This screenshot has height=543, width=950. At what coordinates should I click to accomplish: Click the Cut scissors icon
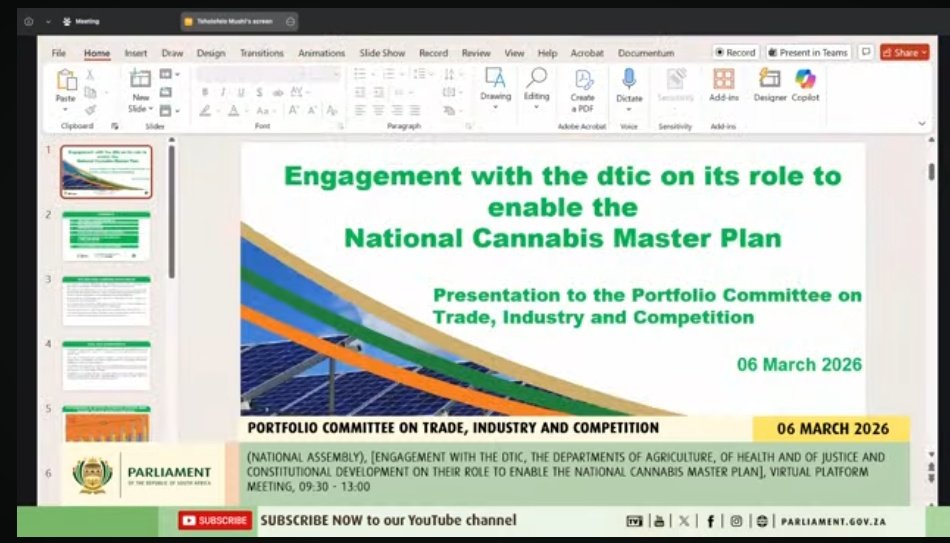tap(90, 74)
